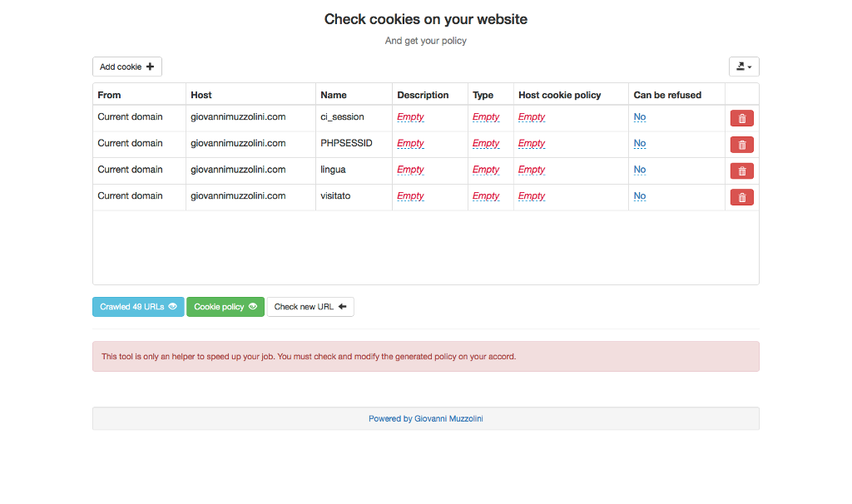Image resolution: width=852 pixels, height=504 pixels.
Task: Select the Name column header
Action: pos(334,95)
